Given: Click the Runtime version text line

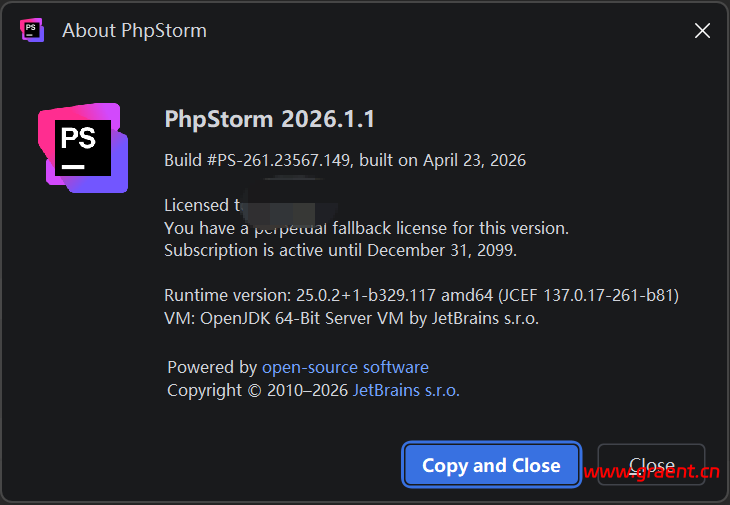Looking at the screenshot, I should (421, 295).
